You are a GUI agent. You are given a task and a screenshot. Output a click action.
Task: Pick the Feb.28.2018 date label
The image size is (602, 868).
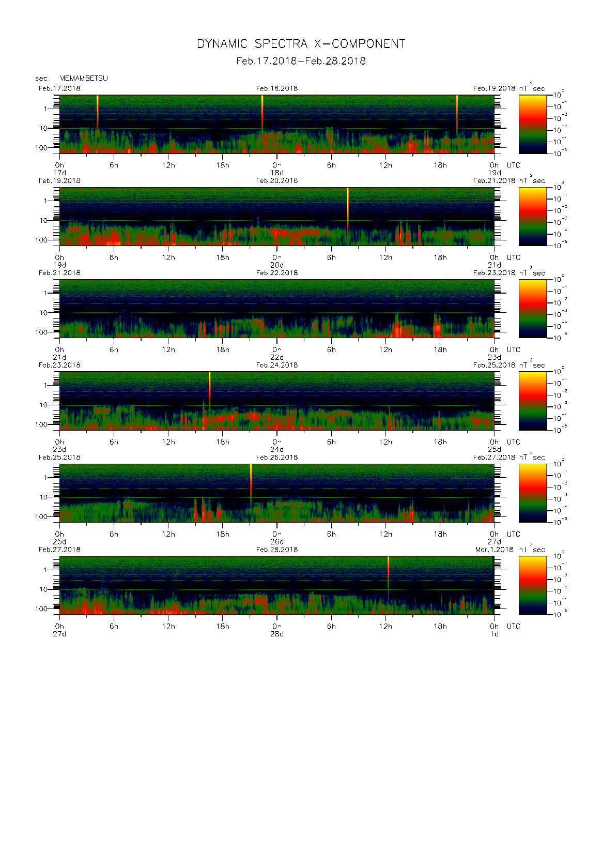click(x=277, y=550)
